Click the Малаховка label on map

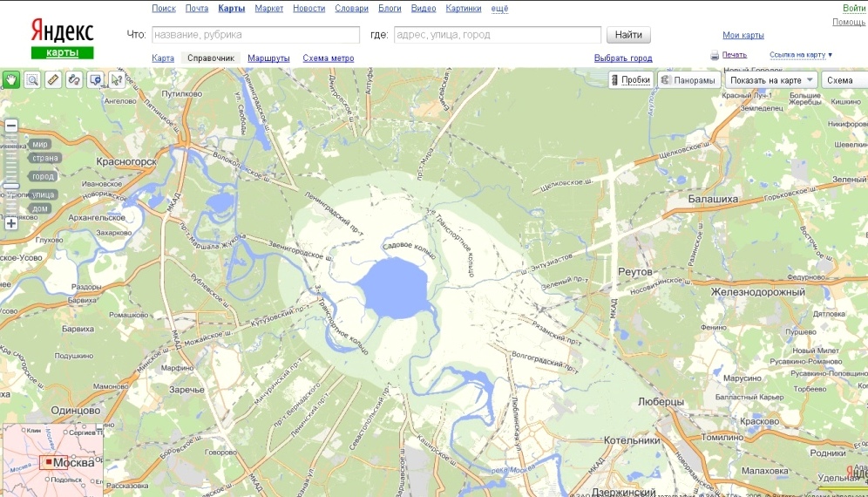(764, 471)
